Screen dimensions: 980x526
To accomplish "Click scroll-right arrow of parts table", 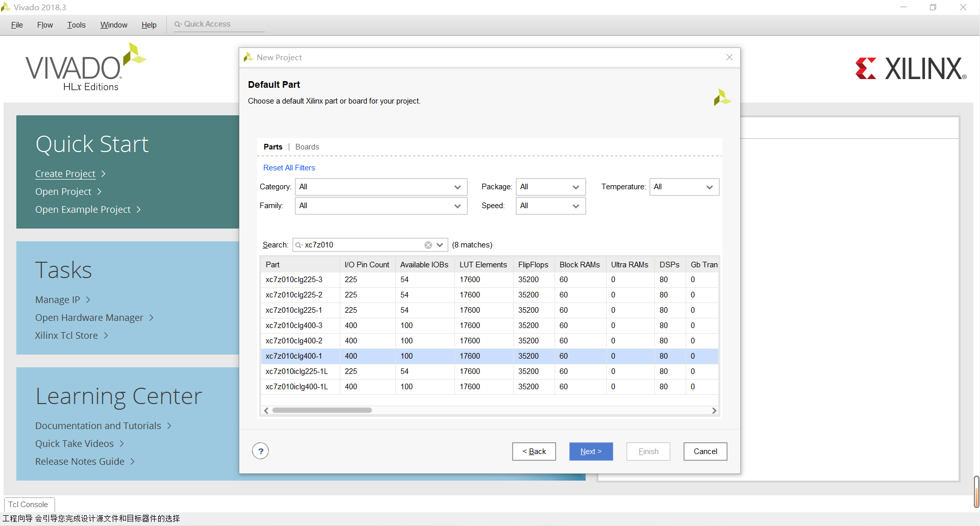I will pos(714,411).
